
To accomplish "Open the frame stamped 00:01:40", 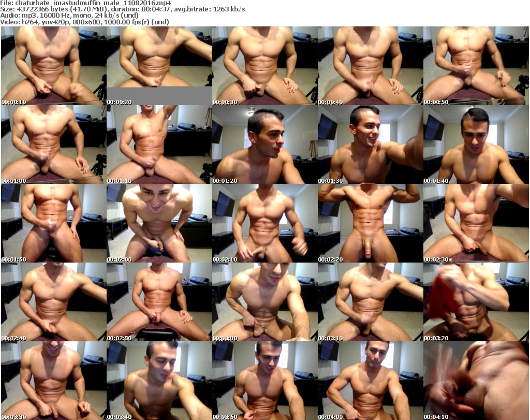I will click(x=476, y=144).
